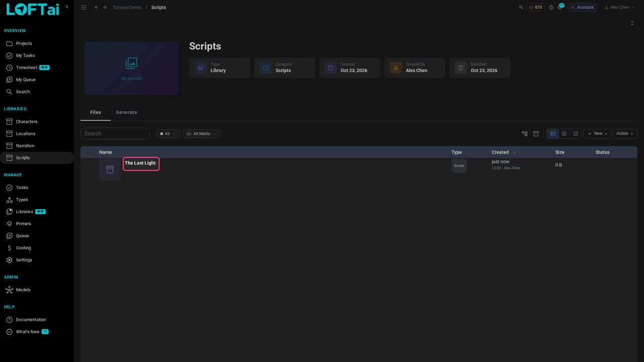Open the Alex Chen user menu
The image size is (644, 362).
[618, 8]
